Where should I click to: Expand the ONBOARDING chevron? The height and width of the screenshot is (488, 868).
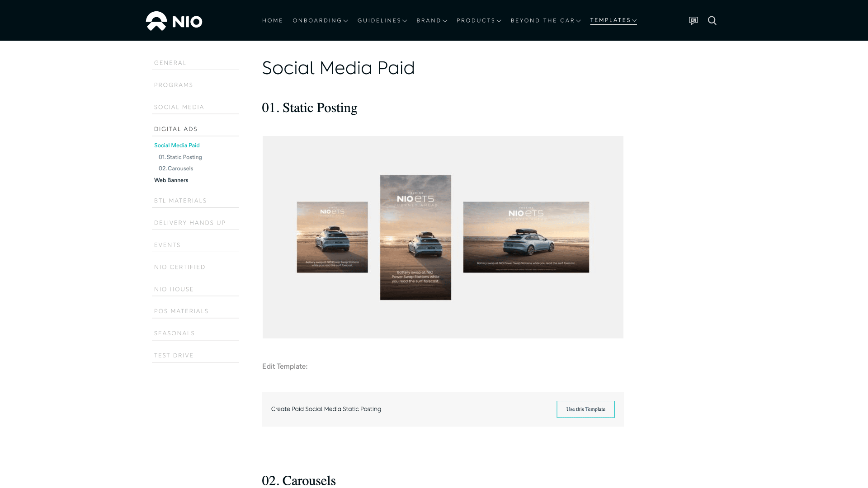click(x=345, y=21)
